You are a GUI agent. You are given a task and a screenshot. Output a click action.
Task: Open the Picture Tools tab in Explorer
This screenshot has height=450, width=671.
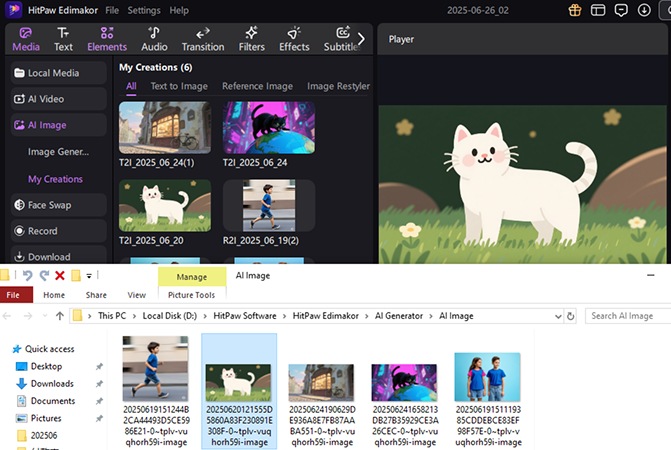(x=192, y=295)
